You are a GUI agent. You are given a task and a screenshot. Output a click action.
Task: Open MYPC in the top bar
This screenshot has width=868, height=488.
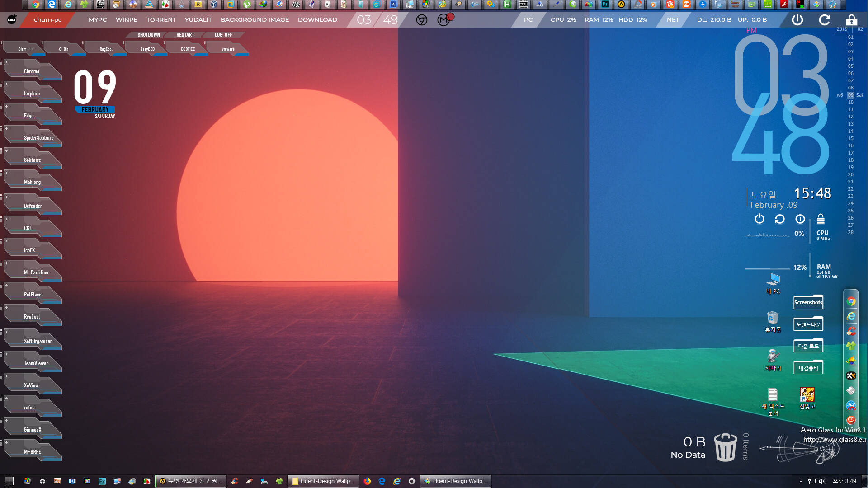(x=98, y=20)
